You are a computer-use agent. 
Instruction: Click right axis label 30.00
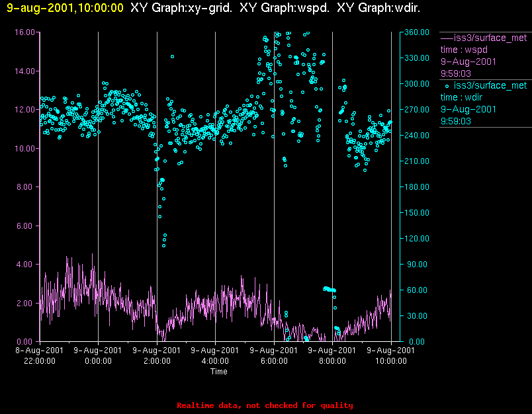click(x=417, y=316)
